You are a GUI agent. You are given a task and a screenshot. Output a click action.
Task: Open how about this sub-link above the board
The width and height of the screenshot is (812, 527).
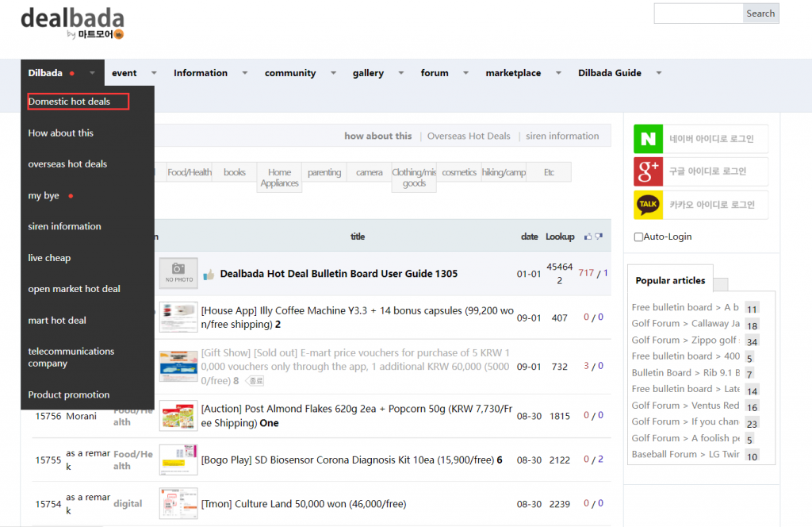pos(378,137)
